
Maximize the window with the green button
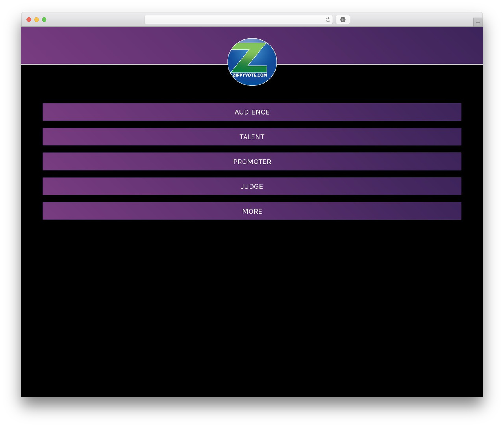point(44,20)
